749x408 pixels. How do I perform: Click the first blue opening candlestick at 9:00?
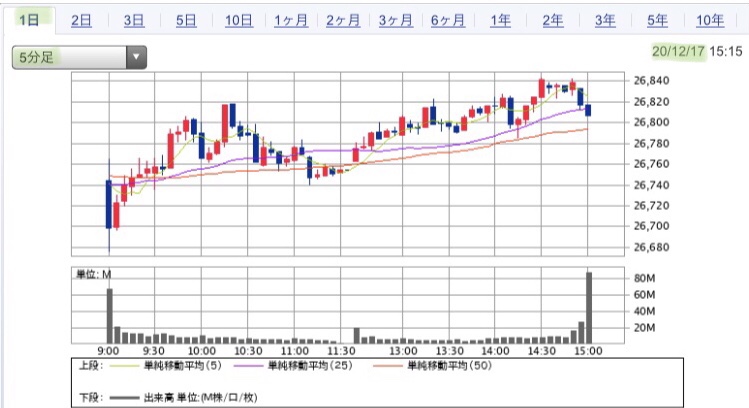tap(109, 204)
